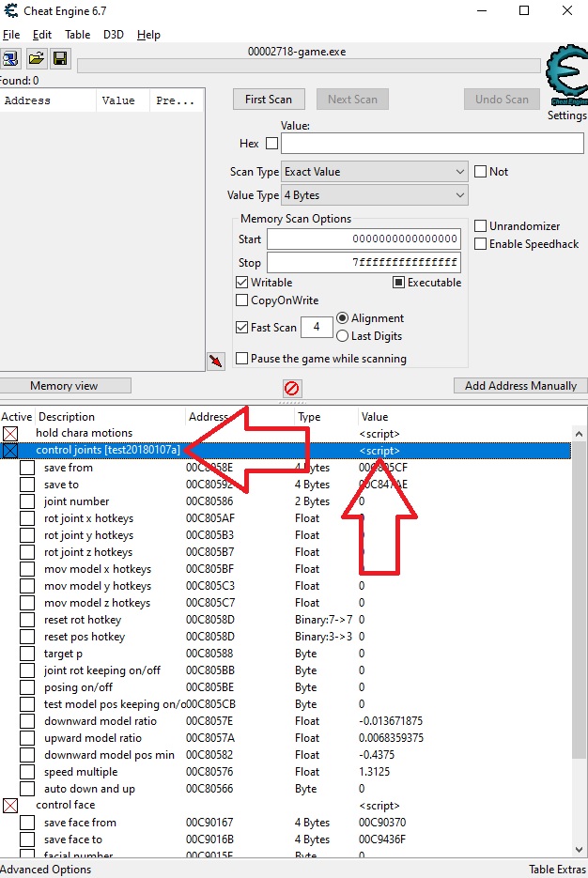Click the address 00C8057A
The height and width of the screenshot is (878, 588).
tap(210, 738)
